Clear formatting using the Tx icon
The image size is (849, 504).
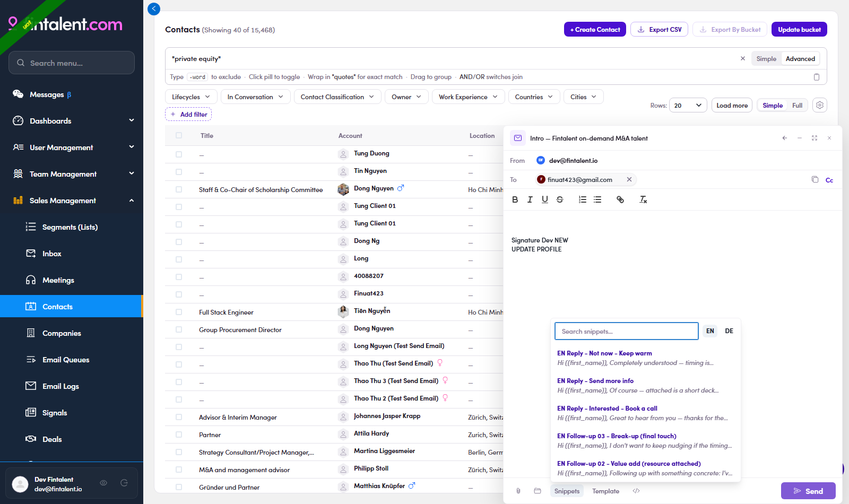pos(643,199)
